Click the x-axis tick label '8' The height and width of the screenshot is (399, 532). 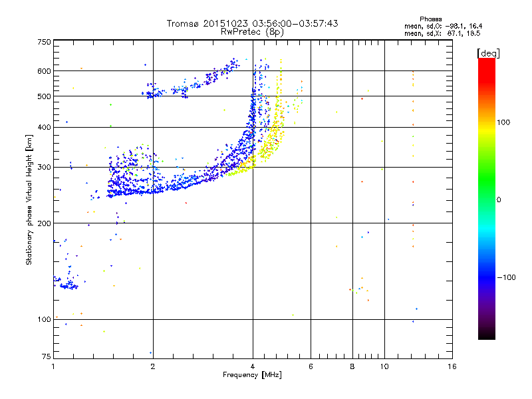(x=352, y=366)
